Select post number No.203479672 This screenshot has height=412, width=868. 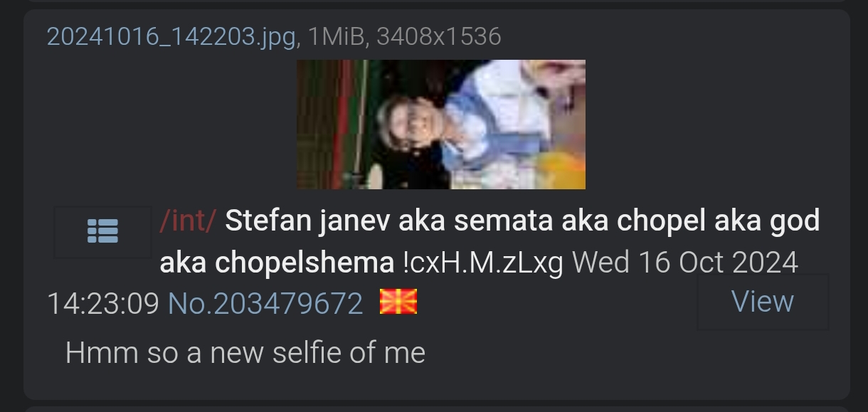coord(265,304)
